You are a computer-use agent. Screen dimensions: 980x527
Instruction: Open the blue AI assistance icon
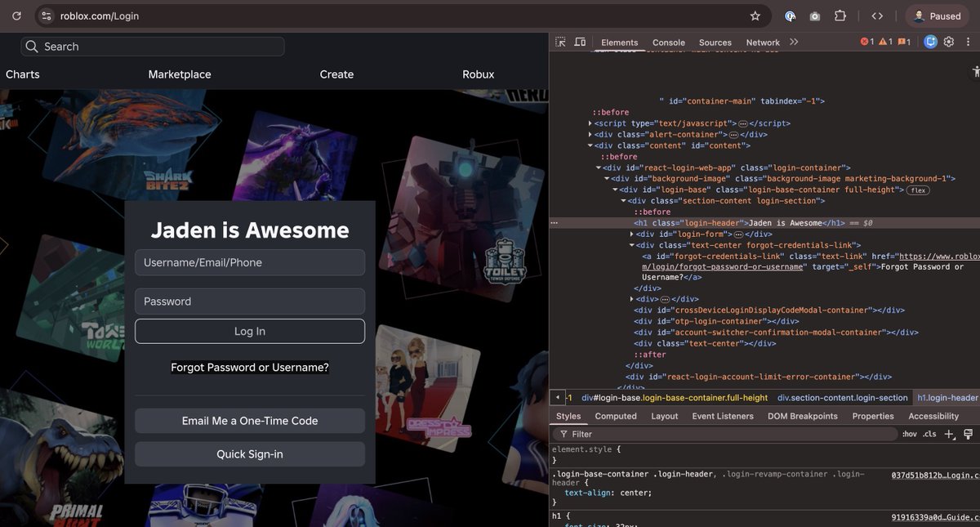tap(930, 42)
